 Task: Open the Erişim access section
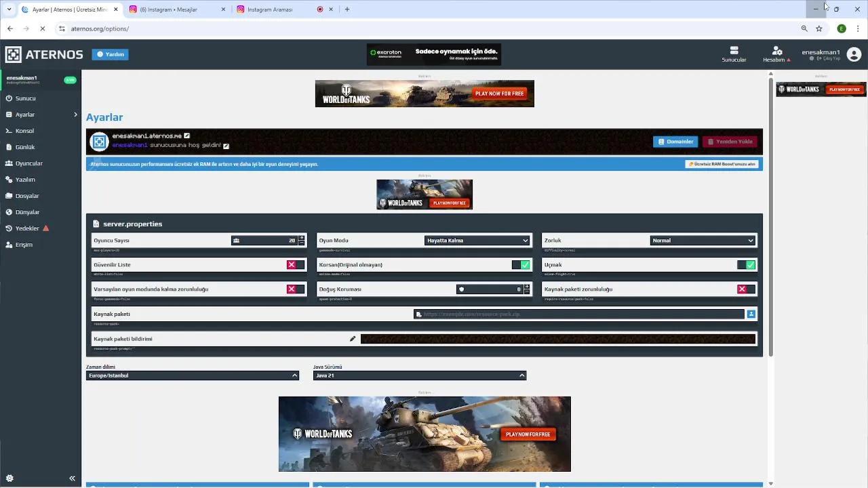click(22, 245)
